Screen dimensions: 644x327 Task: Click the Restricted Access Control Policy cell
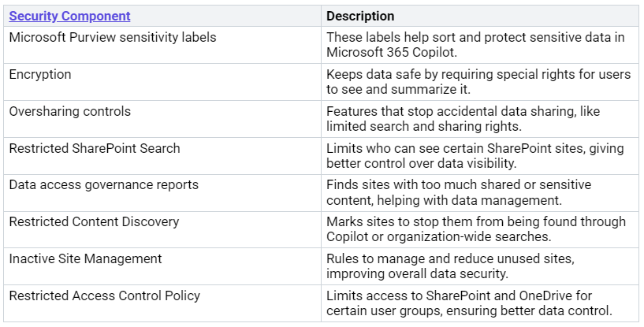[x=105, y=295]
